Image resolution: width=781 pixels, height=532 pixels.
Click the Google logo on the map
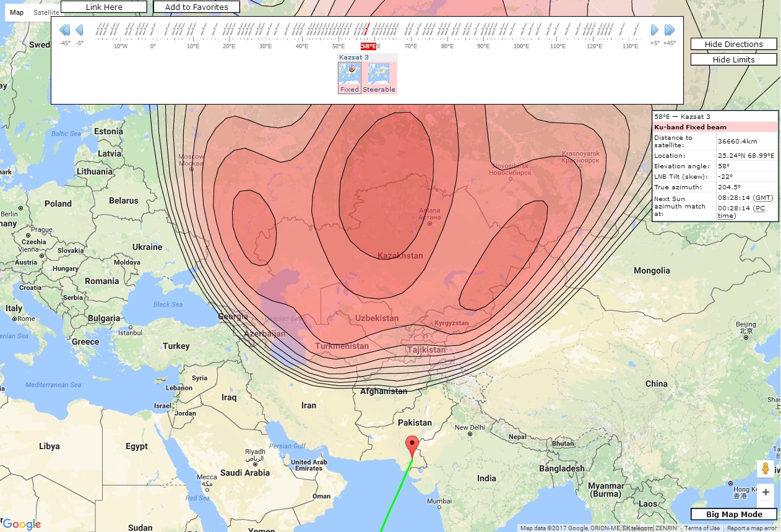pos(22,524)
